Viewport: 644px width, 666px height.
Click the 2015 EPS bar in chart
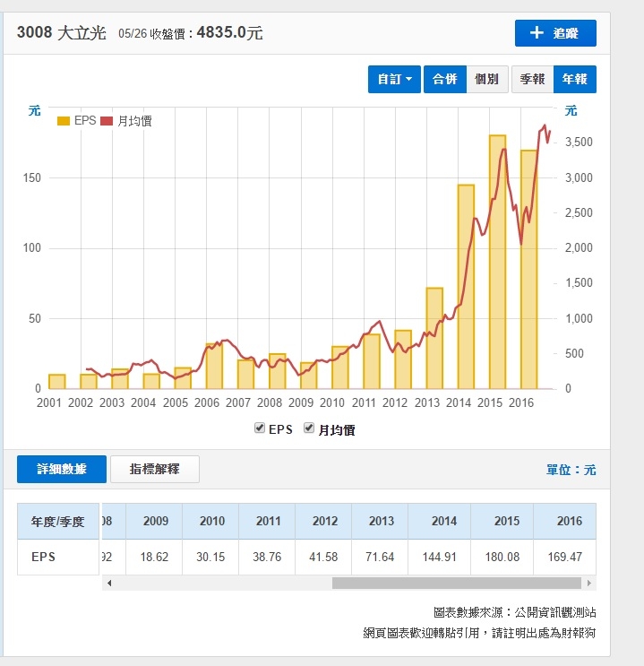click(497, 262)
